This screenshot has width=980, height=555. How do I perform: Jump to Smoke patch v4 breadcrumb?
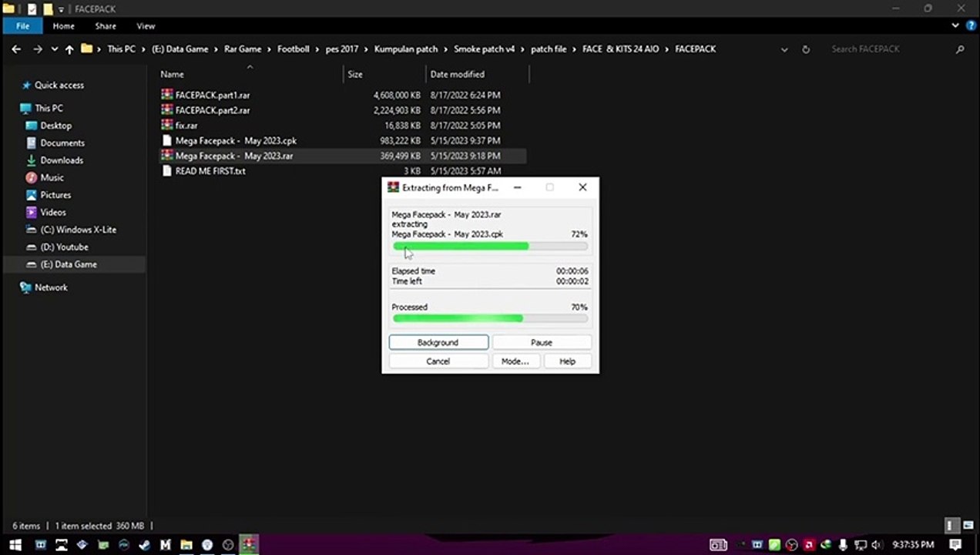coord(484,49)
